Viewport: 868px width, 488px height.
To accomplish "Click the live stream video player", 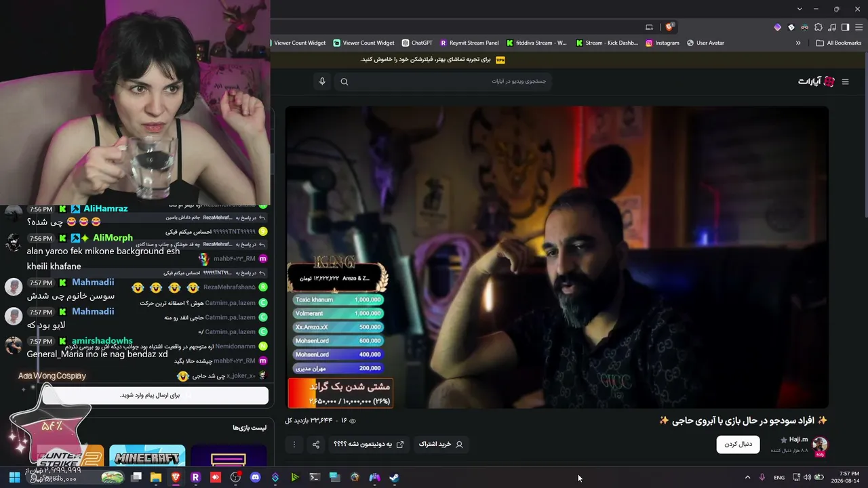I will point(557,257).
